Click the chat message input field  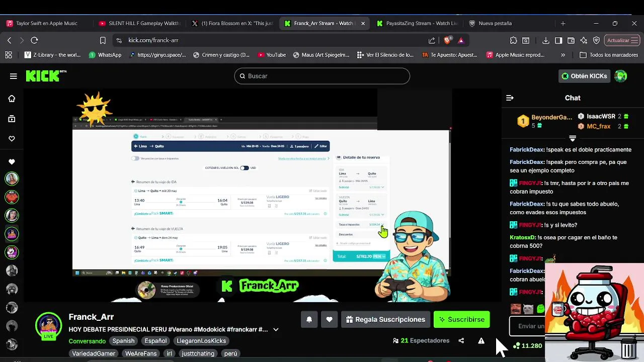pos(527,326)
